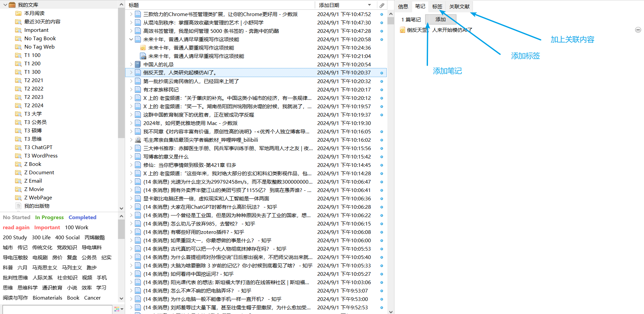Click the 我的文库 library icon
644x314 pixels.
[x=12, y=5]
